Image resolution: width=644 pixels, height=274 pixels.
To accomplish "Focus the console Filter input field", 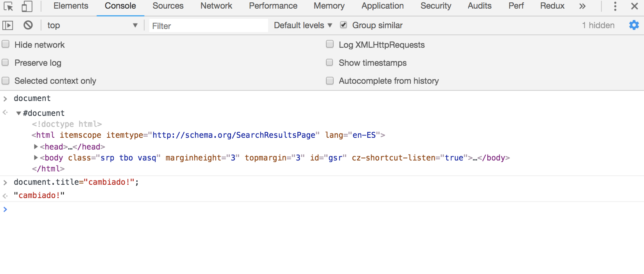I will coord(208,26).
